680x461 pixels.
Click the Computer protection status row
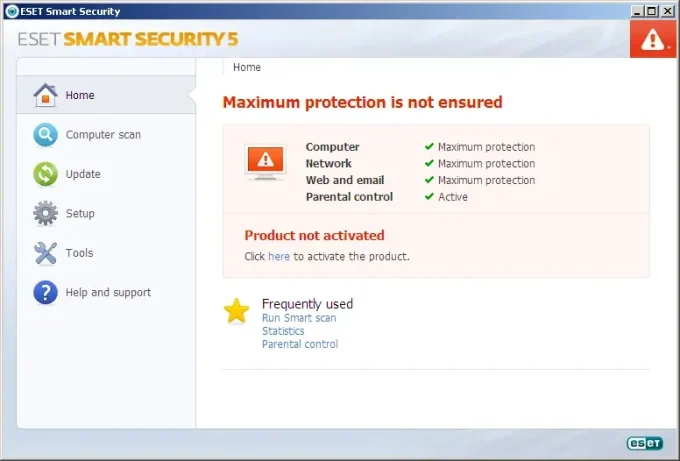[x=420, y=147]
